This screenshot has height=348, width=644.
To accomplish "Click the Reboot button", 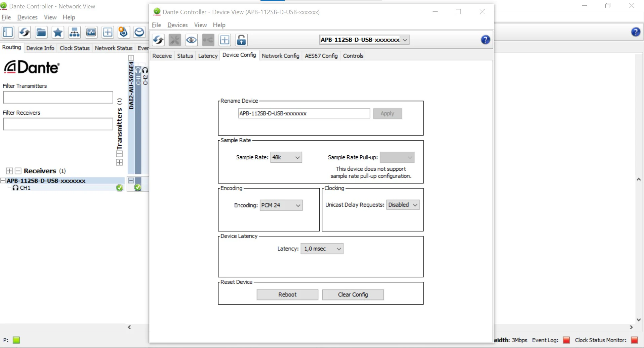I will coord(287,295).
